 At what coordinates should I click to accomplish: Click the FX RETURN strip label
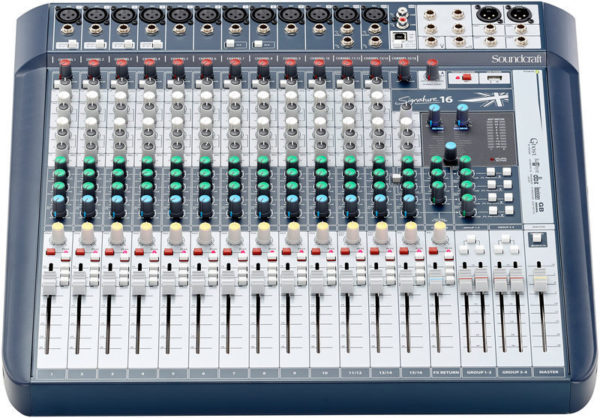(x=446, y=372)
